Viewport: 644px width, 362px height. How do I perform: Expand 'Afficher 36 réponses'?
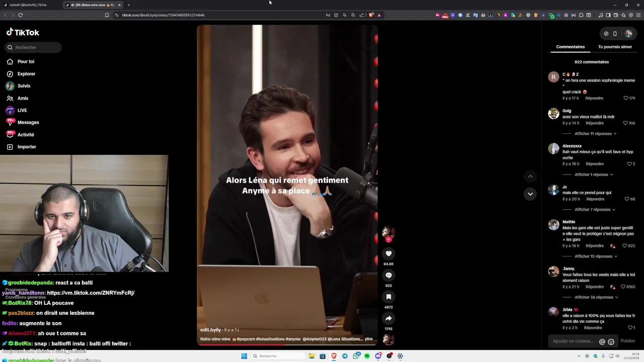pyautogui.click(x=596, y=297)
